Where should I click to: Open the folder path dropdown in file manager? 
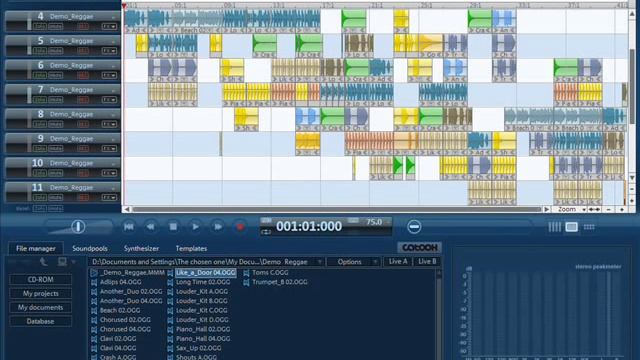tap(319, 262)
